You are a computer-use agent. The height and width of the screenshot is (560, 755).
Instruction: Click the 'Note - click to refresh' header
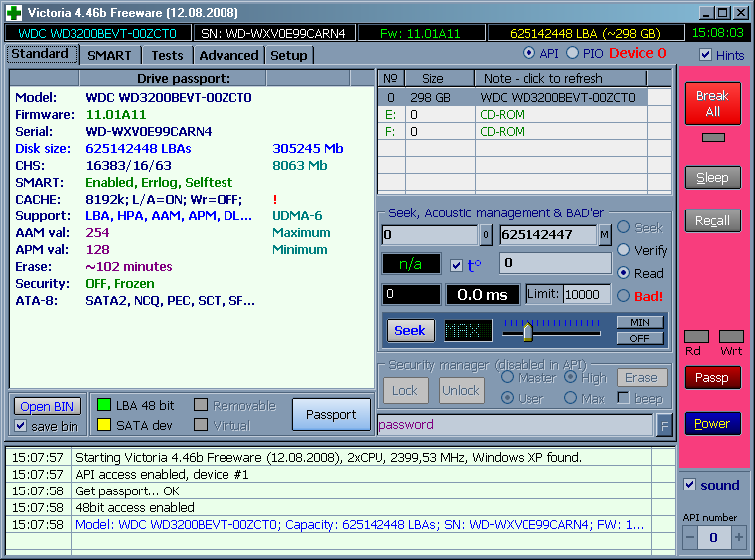pyautogui.click(x=560, y=78)
